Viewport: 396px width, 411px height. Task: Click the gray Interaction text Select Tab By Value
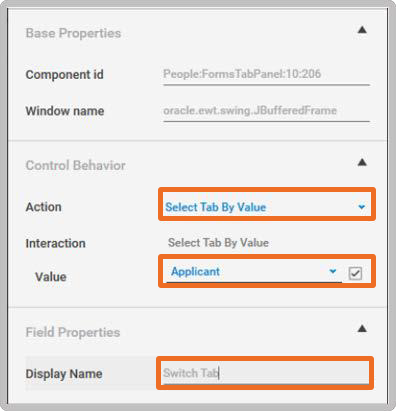(x=218, y=243)
